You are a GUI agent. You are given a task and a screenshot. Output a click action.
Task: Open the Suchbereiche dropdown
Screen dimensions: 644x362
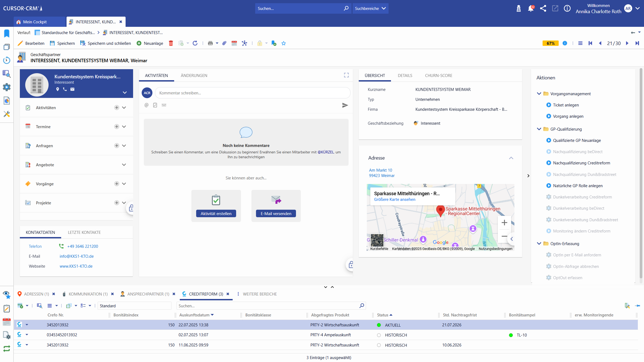coord(370,8)
